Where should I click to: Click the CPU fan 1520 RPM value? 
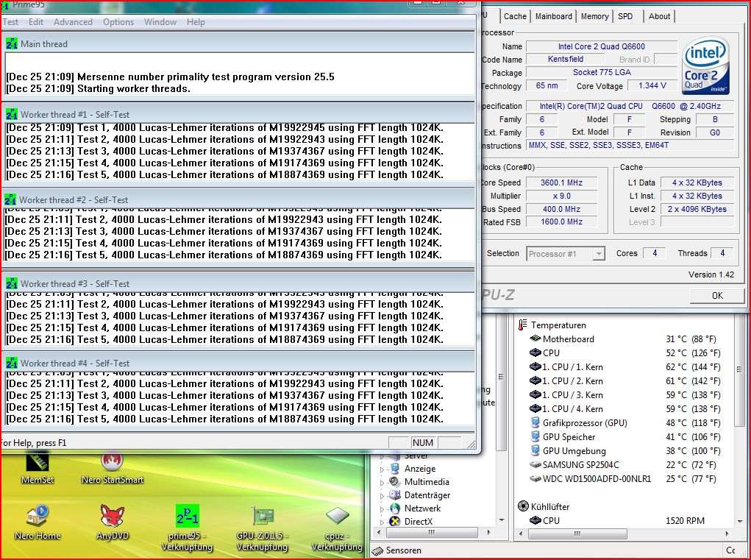(685, 520)
